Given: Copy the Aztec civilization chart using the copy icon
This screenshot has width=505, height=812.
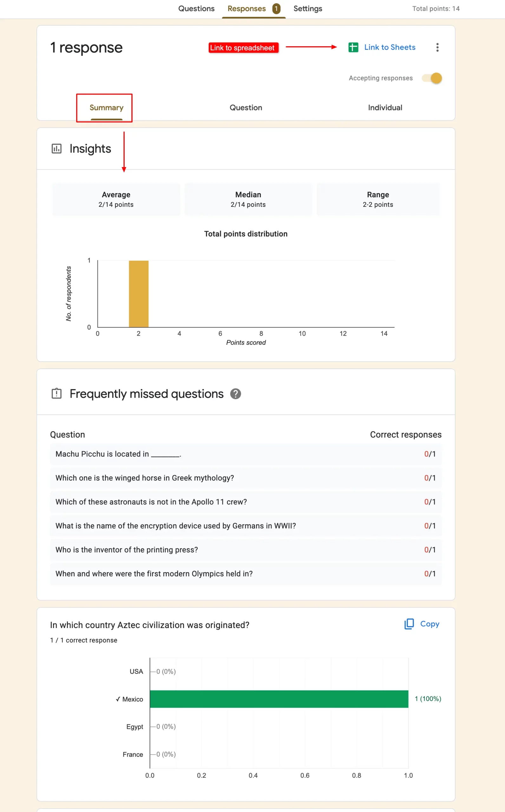Looking at the screenshot, I should point(409,624).
